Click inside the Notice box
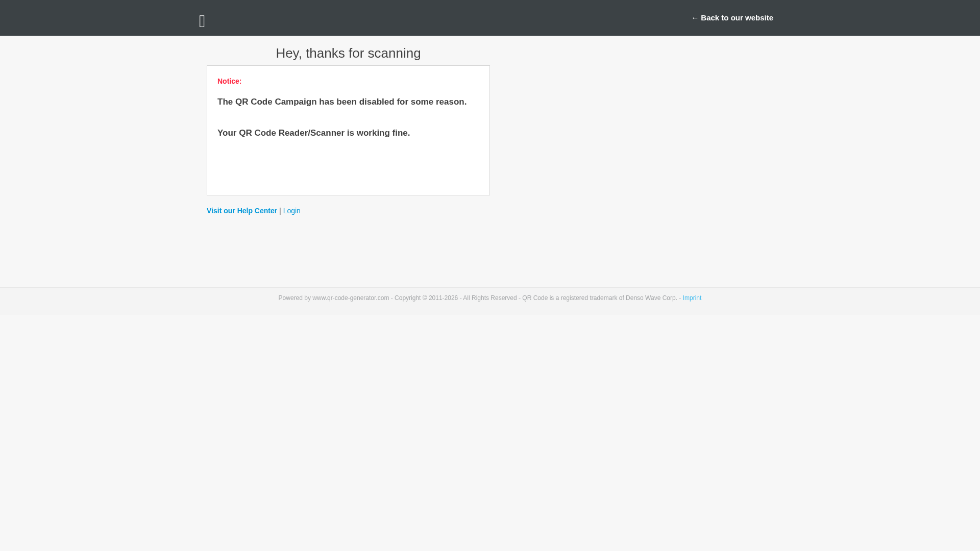 pyautogui.click(x=348, y=168)
